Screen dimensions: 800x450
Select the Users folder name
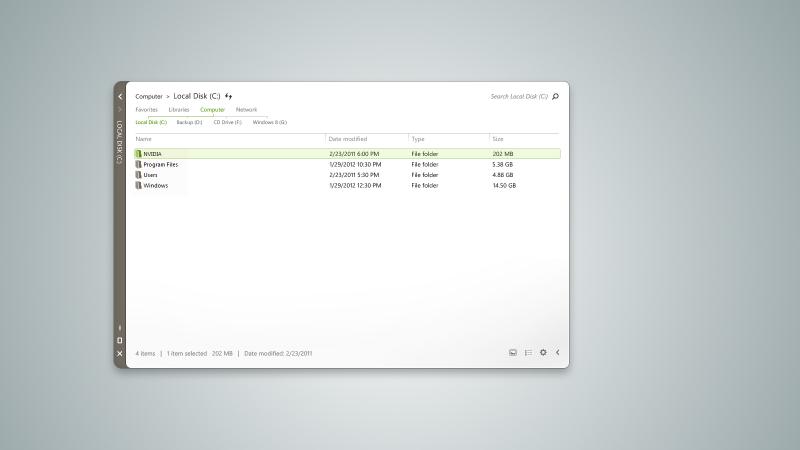point(151,174)
